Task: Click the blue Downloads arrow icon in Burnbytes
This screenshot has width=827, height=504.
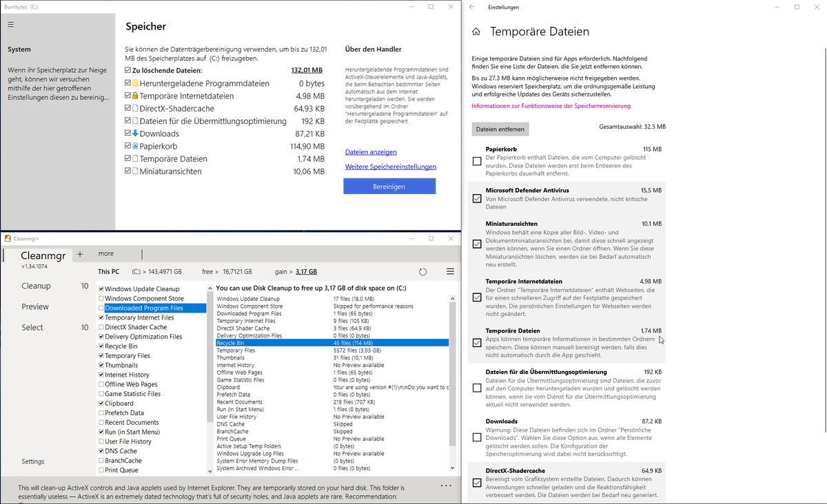Action: [135, 134]
